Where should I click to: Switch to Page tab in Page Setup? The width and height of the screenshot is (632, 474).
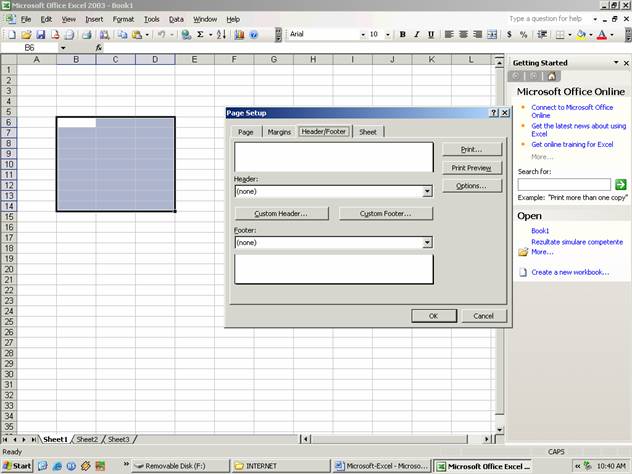[245, 132]
